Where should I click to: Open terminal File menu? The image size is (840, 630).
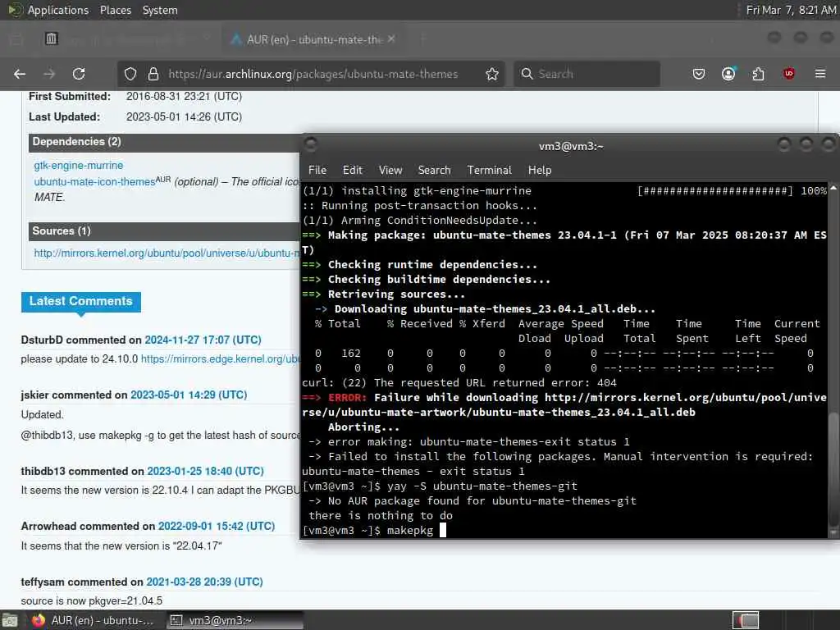coord(317,170)
